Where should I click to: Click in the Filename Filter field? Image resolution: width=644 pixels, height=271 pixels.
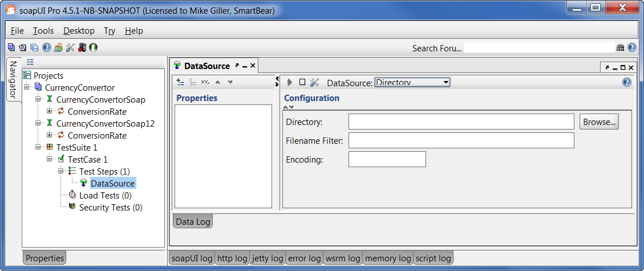(x=461, y=140)
